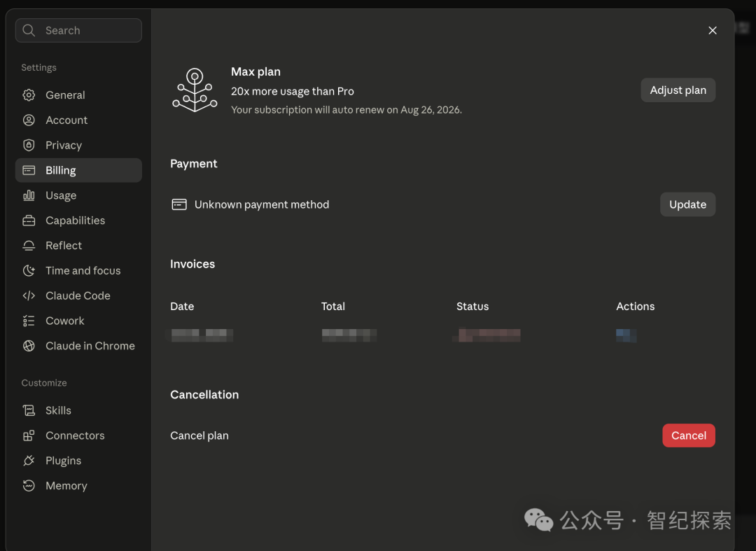Click the Billing card icon in sidebar
The width and height of the screenshot is (756, 551).
tap(29, 170)
